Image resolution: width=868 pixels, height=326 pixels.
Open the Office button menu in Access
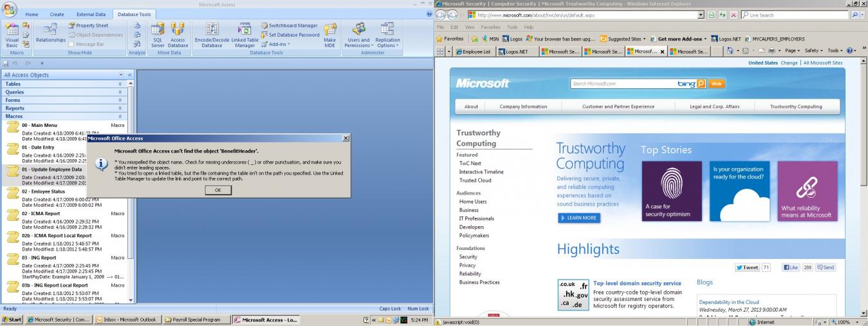click(9, 9)
